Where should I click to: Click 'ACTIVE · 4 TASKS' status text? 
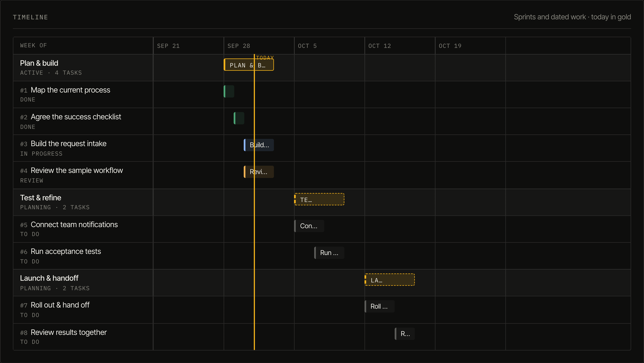coord(51,73)
